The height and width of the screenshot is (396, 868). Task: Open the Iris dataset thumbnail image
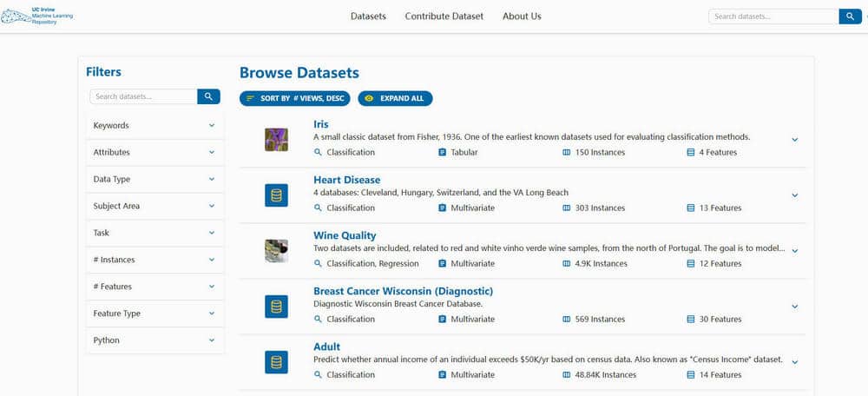[x=276, y=140]
